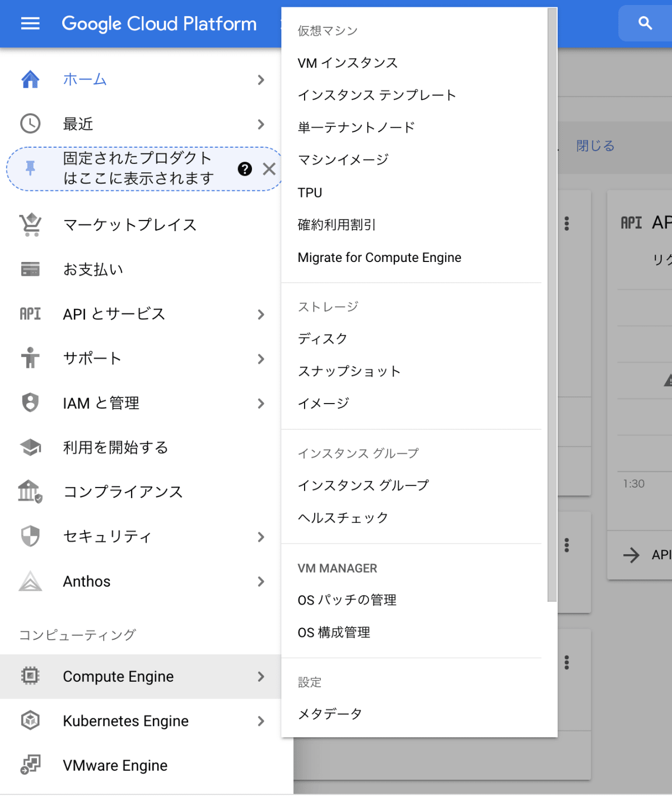Click the Compliance building icon

[x=30, y=492]
